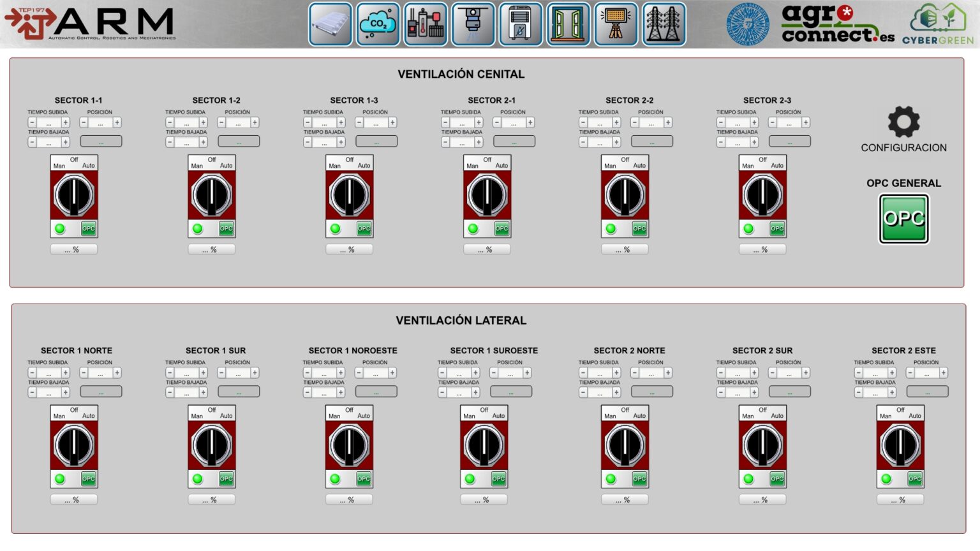Toggle OPC button for Sector 1 Norte

point(88,479)
